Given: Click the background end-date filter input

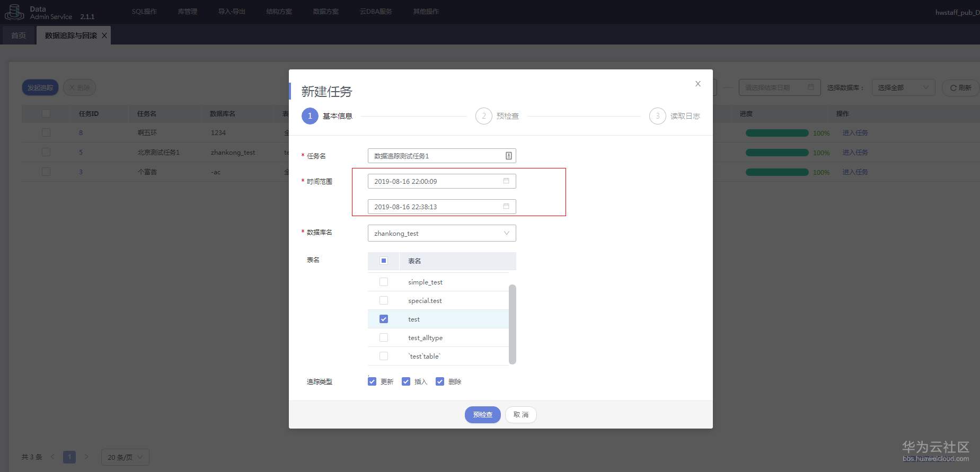Looking at the screenshot, I should click(x=780, y=87).
